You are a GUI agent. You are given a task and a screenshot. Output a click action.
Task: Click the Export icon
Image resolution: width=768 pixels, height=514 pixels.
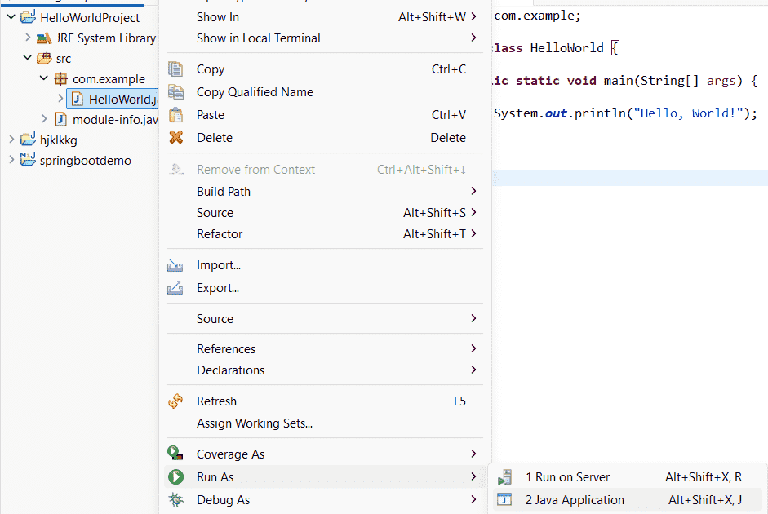pos(175,288)
